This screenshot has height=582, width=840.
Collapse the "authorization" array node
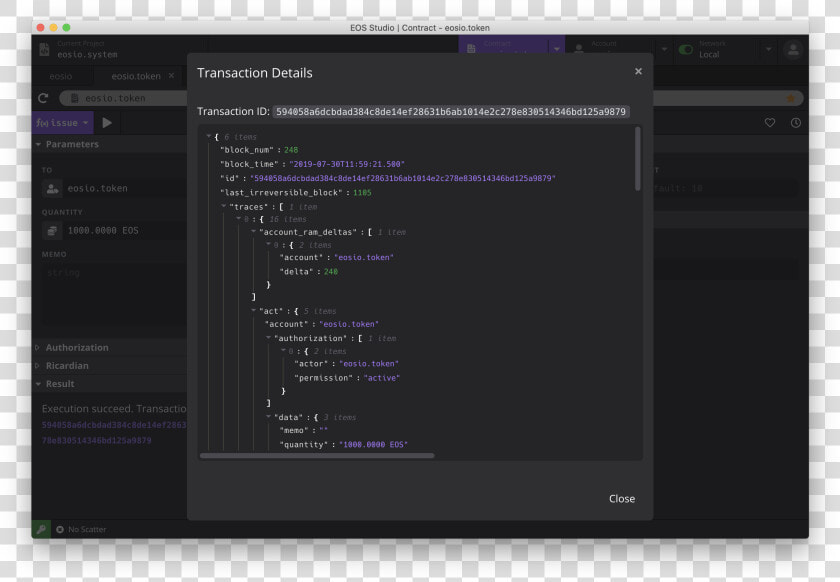pos(268,338)
